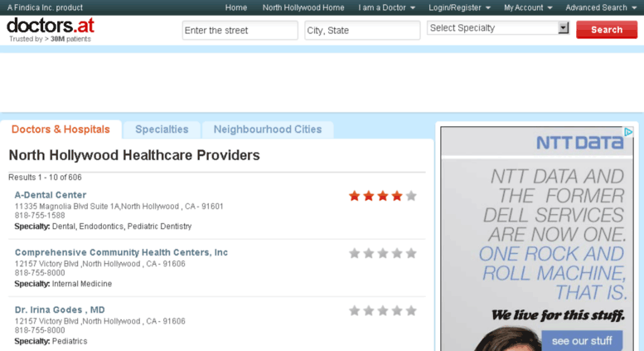Open Dr. Irina Godes, MD profile
The width and height of the screenshot is (644, 351).
(x=60, y=310)
